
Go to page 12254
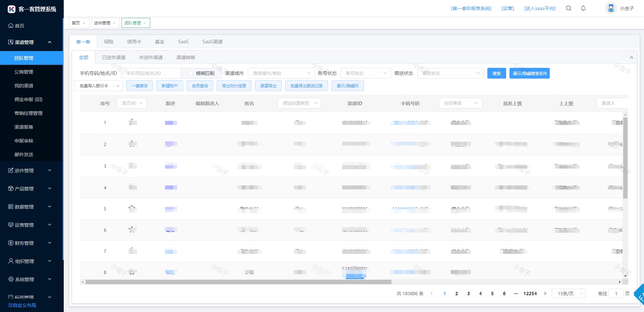530,294
